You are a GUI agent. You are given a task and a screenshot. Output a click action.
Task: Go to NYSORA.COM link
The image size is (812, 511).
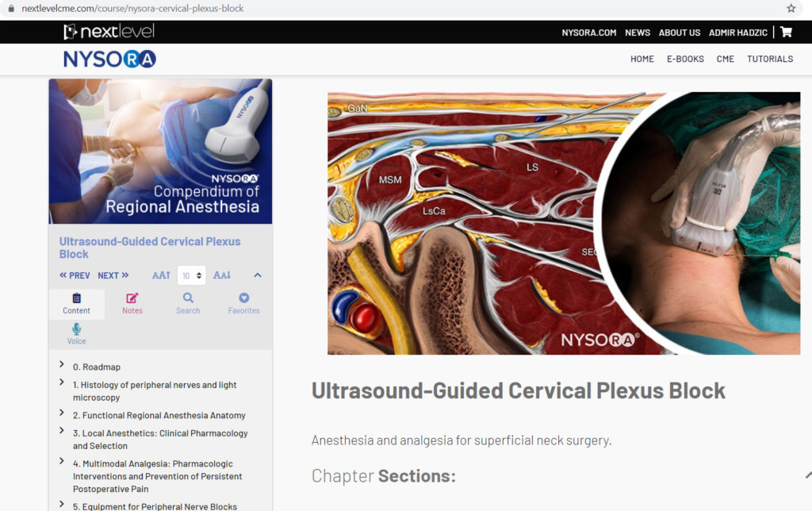pos(589,33)
